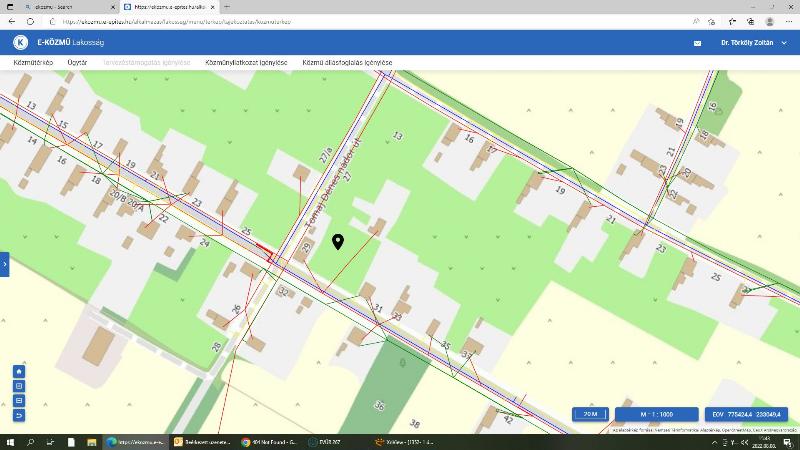Open the tab actions menu icon
This screenshot has width=800, height=450.
coord(10,7)
